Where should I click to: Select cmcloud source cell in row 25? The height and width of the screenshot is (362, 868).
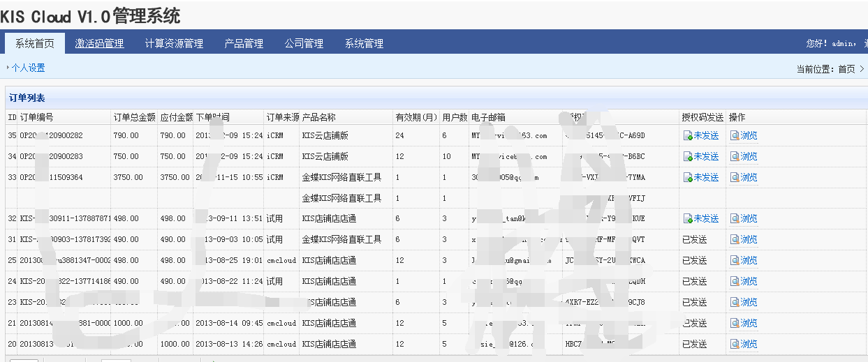tap(281, 261)
